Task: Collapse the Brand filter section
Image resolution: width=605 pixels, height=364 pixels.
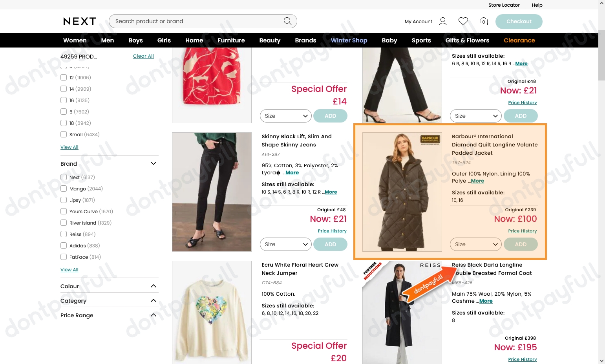Action: 154,163
